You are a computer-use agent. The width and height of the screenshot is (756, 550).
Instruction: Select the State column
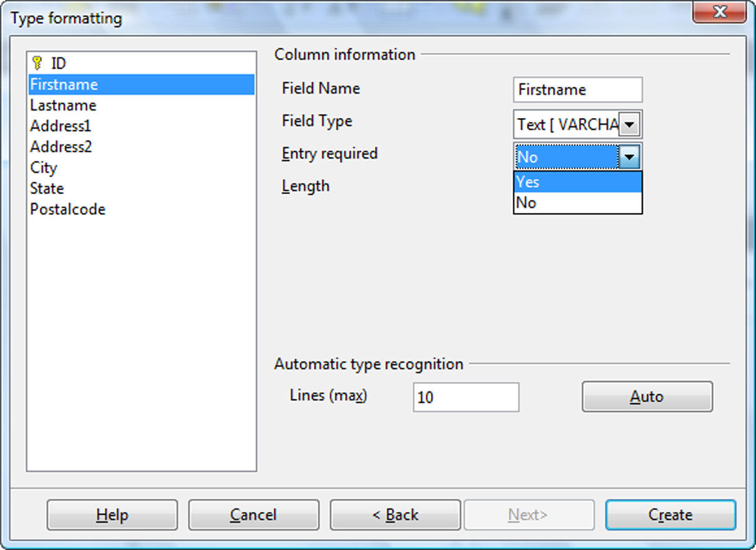click(47, 188)
